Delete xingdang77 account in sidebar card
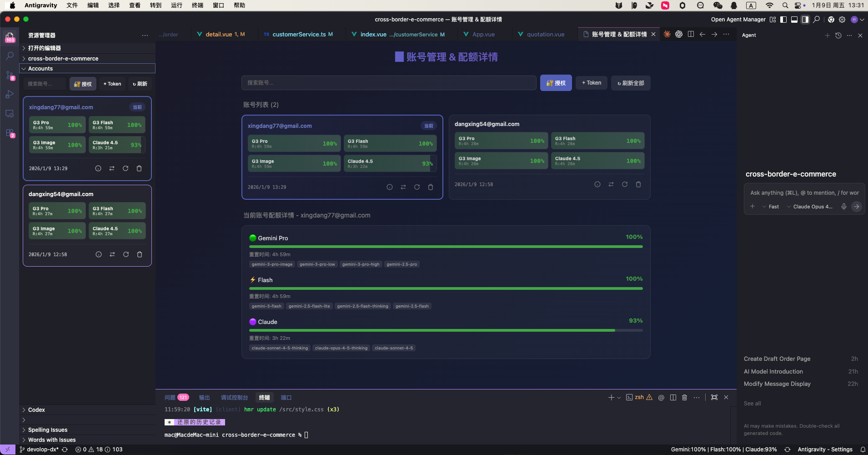Image resolution: width=868 pixels, height=455 pixels. [139, 168]
